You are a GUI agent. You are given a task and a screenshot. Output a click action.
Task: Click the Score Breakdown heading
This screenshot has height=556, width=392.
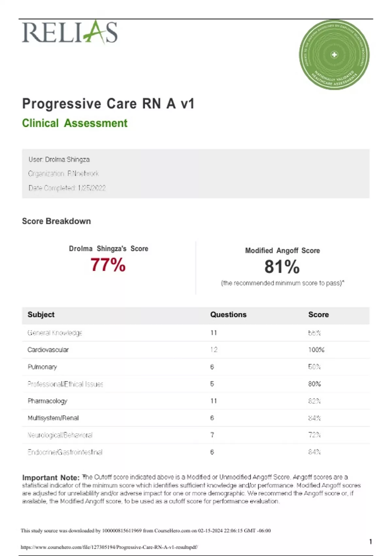(x=56, y=221)
